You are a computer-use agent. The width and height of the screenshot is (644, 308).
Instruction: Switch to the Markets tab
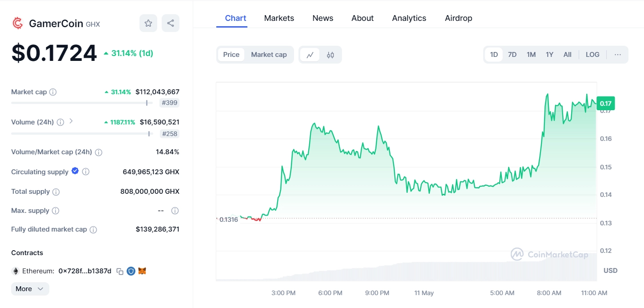click(x=279, y=18)
